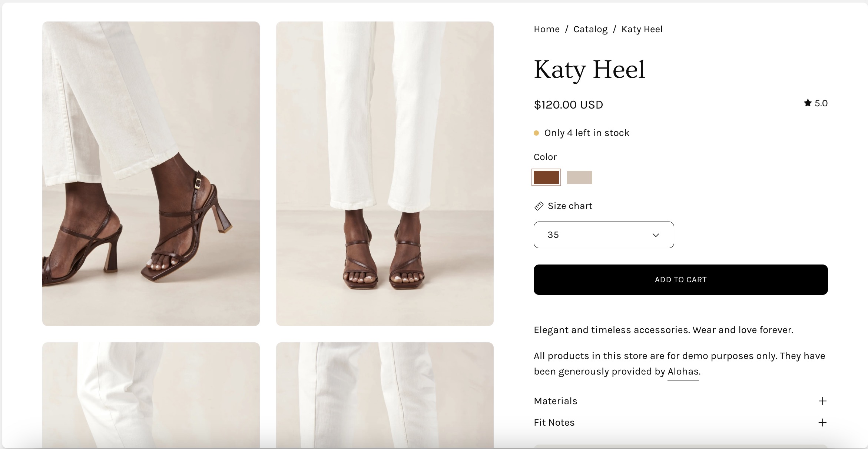Click the Katy Heel breadcrumb item
The width and height of the screenshot is (868, 449).
tap(642, 29)
